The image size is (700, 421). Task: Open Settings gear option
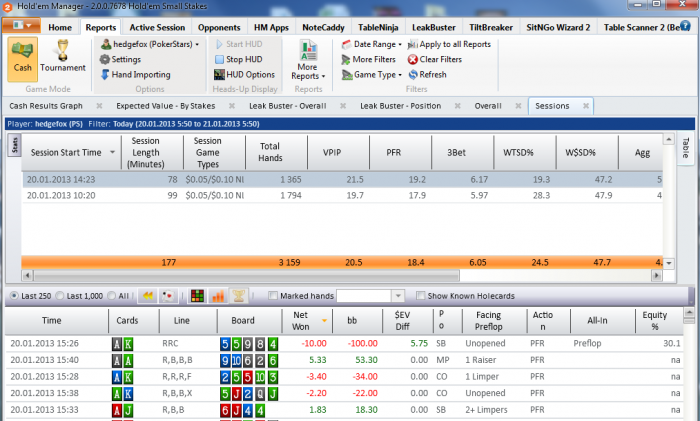(x=105, y=59)
